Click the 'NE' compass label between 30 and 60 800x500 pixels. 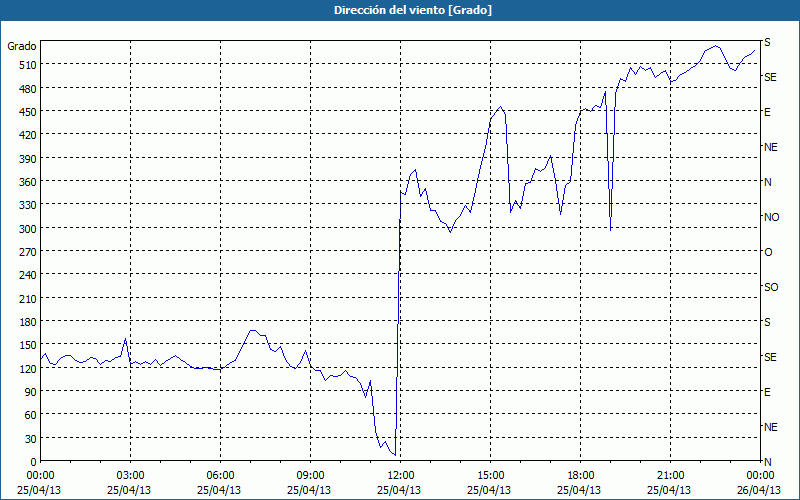click(771, 427)
